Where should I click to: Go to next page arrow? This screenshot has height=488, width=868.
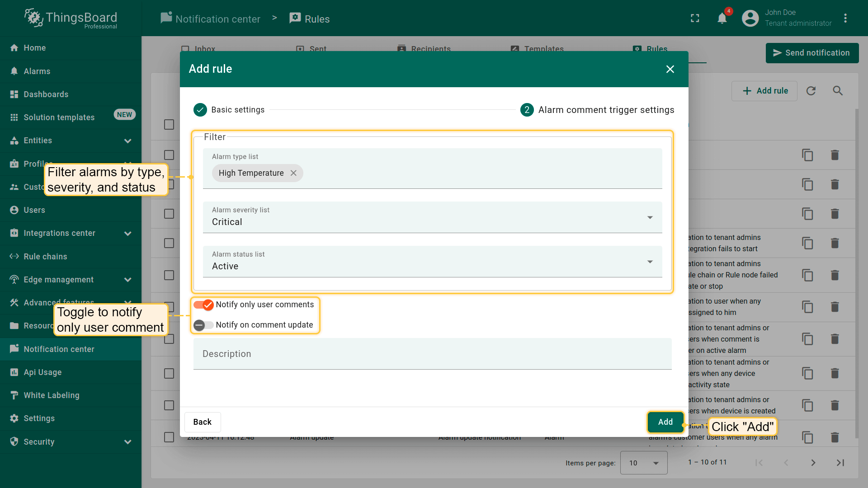point(813,463)
